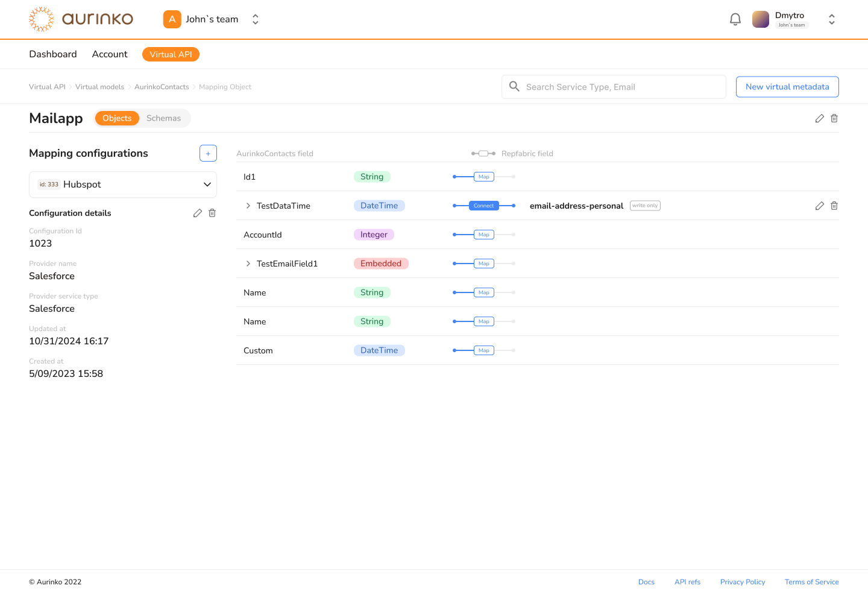The height and width of the screenshot is (597, 868).
Task: Click the edit pencil in Configuration details
Action: coord(197,213)
